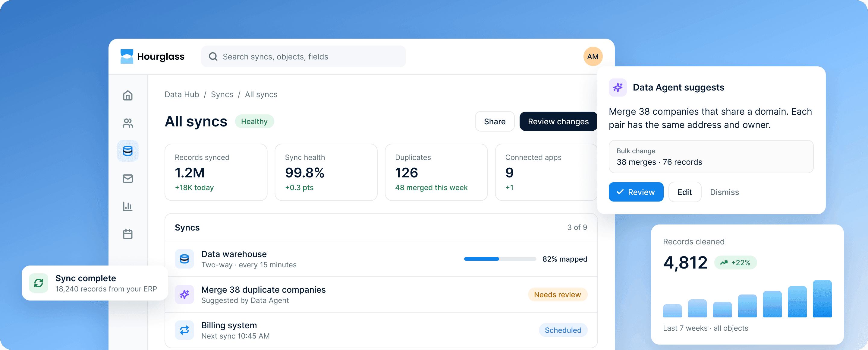Image resolution: width=868 pixels, height=350 pixels.
Task: Open the bar chart Reports sidebar icon
Action: (x=128, y=206)
